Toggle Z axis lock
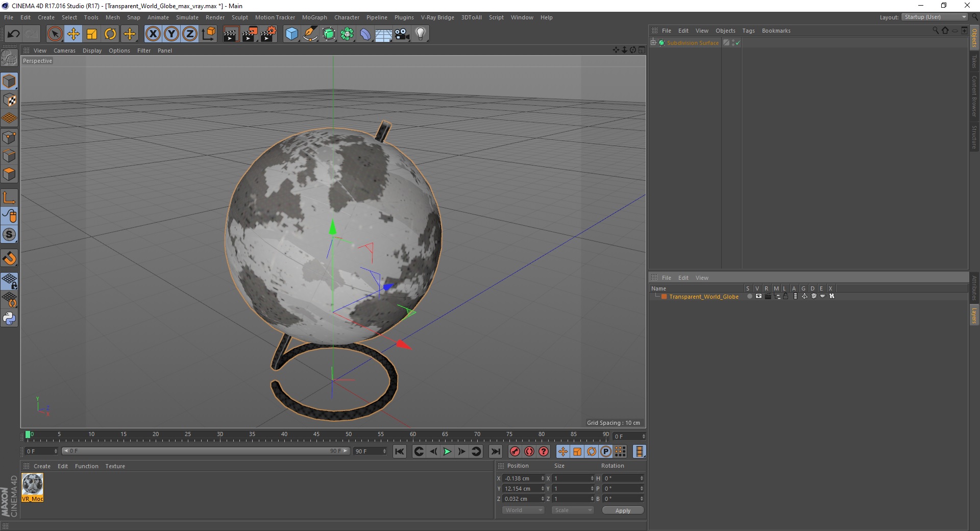 [x=190, y=34]
